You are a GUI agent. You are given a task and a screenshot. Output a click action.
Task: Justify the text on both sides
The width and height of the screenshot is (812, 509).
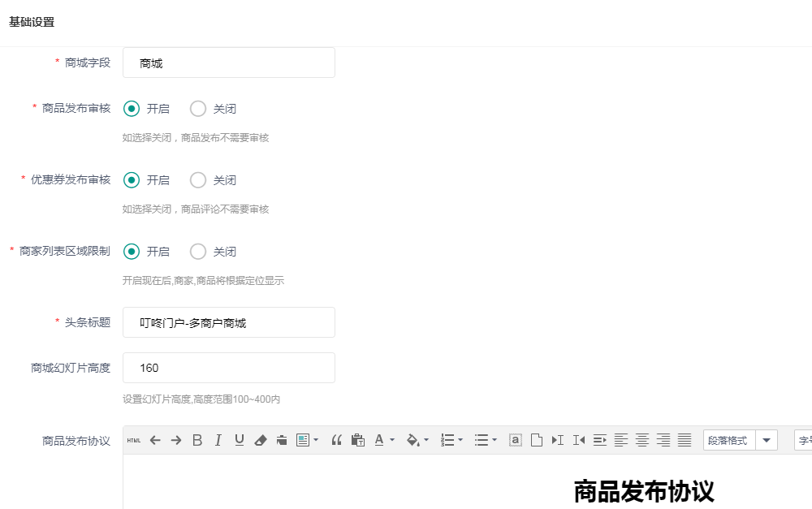pos(685,440)
